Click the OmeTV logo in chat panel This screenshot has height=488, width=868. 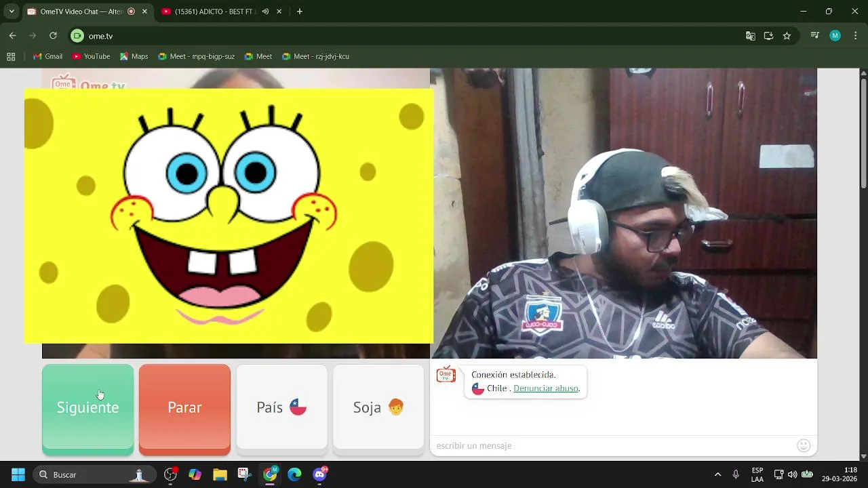pos(446,375)
